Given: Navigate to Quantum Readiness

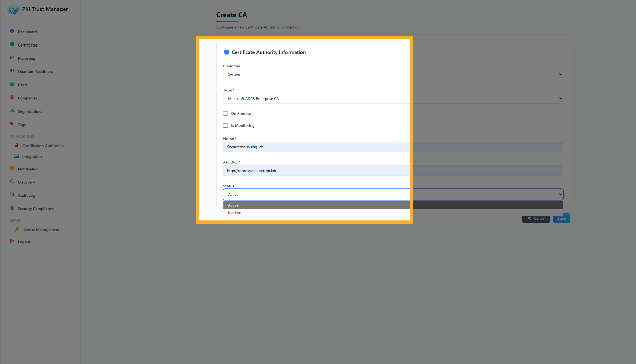Looking at the screenshot, I should pos(35,72).
